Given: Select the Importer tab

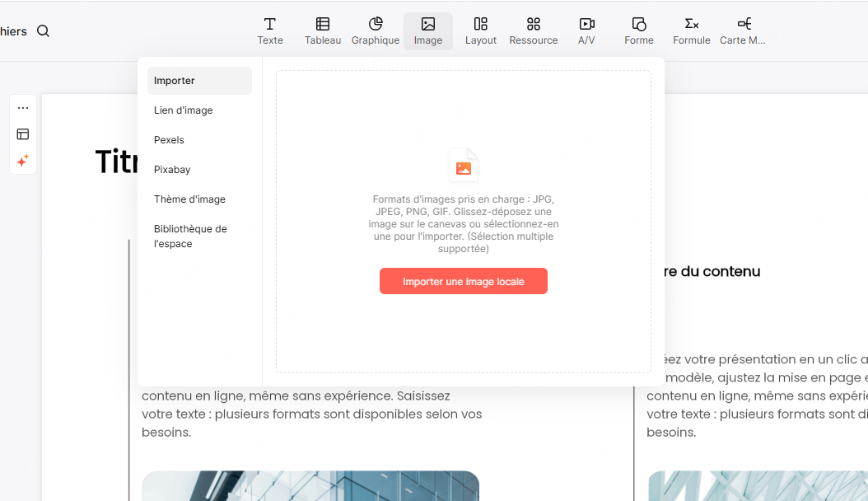Looking at the screenshot, I should [x=199, y=81].
